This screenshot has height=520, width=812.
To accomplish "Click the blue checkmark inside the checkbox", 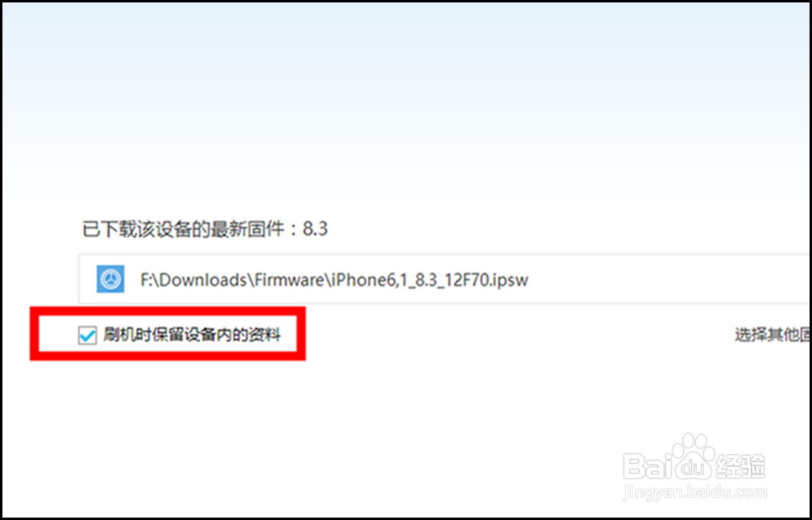I will [88, 336].
